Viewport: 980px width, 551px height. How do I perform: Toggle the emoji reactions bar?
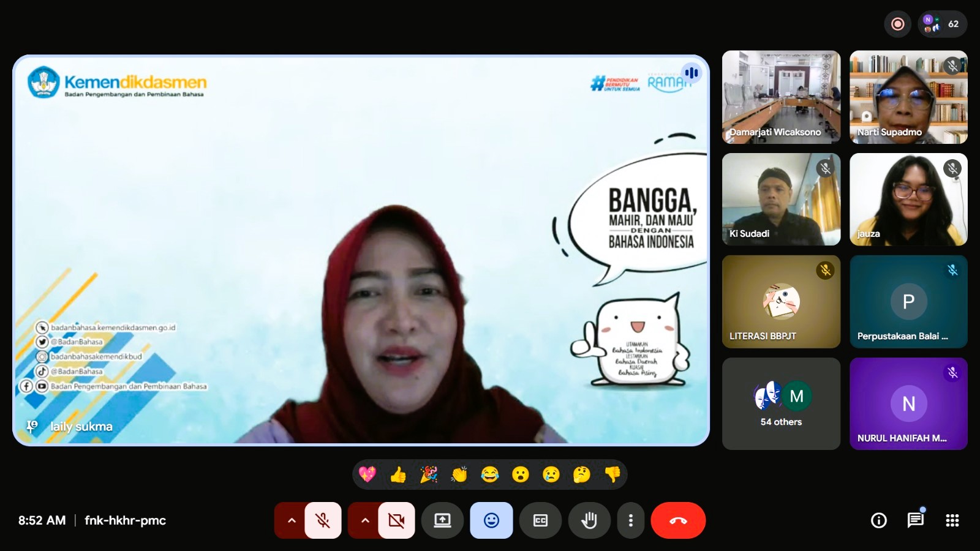491,520
